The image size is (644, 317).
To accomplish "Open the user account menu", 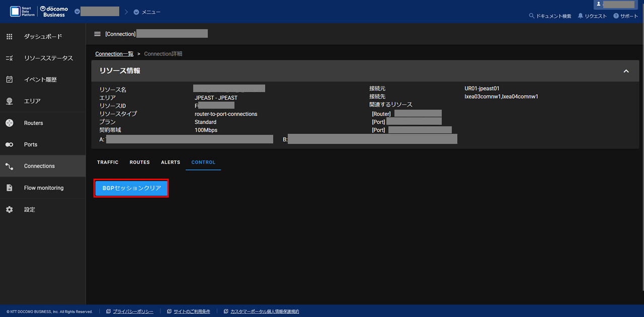I will (615, 5).
